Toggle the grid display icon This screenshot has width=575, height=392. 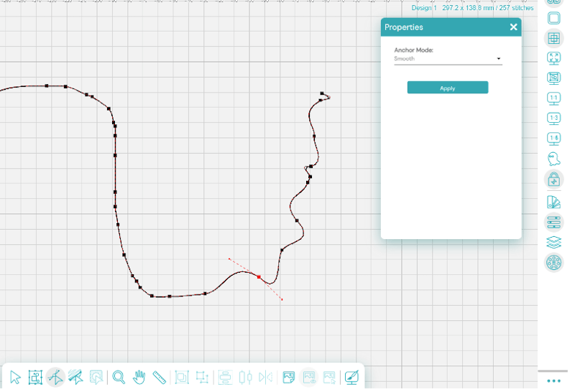(x=553, y=38)
